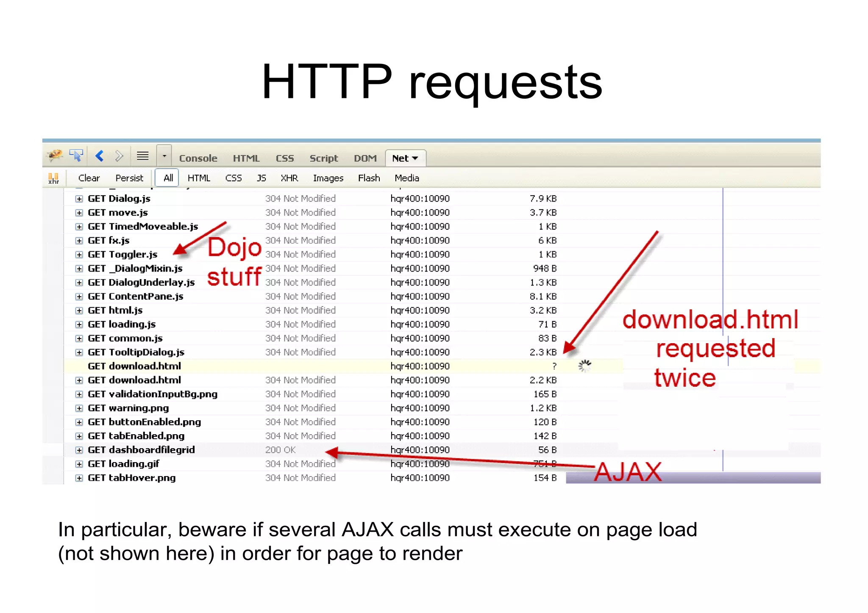Expand the GET fx.js request

[x=79, y=241]
